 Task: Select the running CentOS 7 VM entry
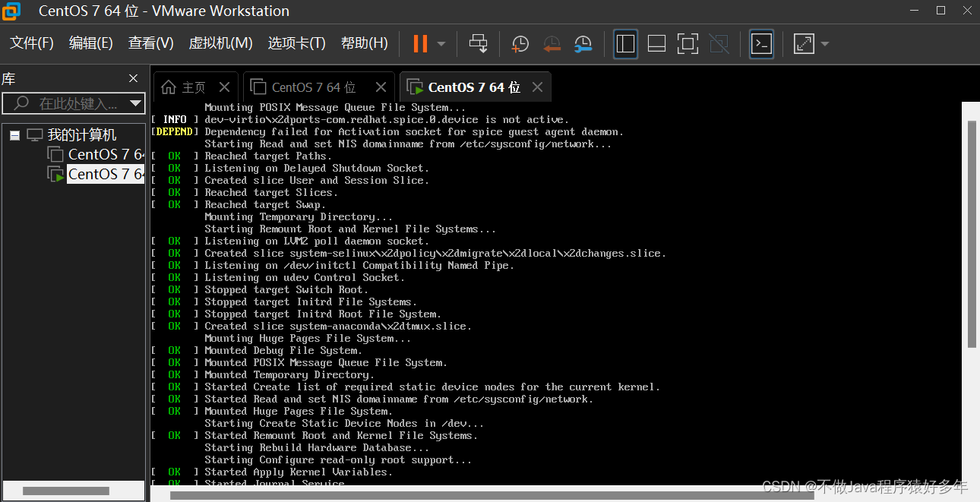click(x=105, y=174)
